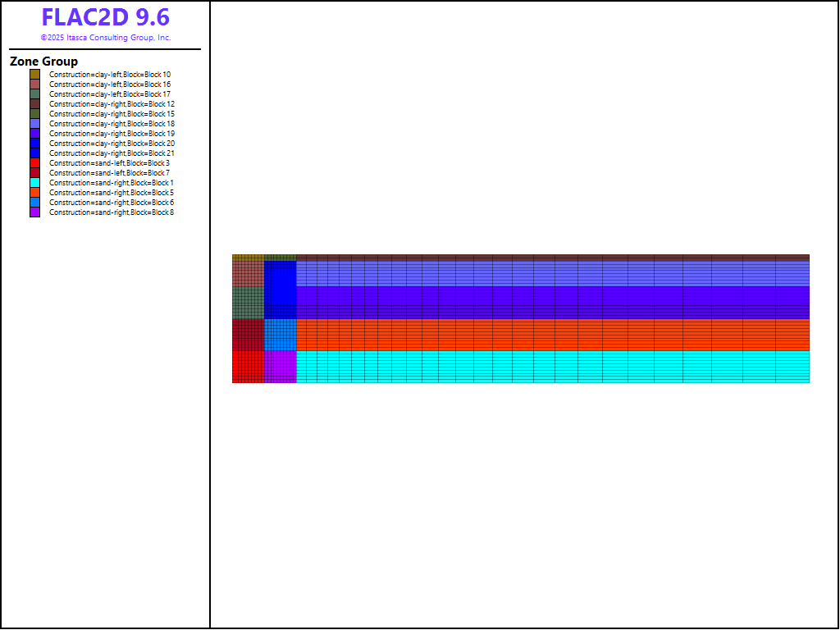Select the cyan Block 1 legend swatch

(x=34, y=183)
